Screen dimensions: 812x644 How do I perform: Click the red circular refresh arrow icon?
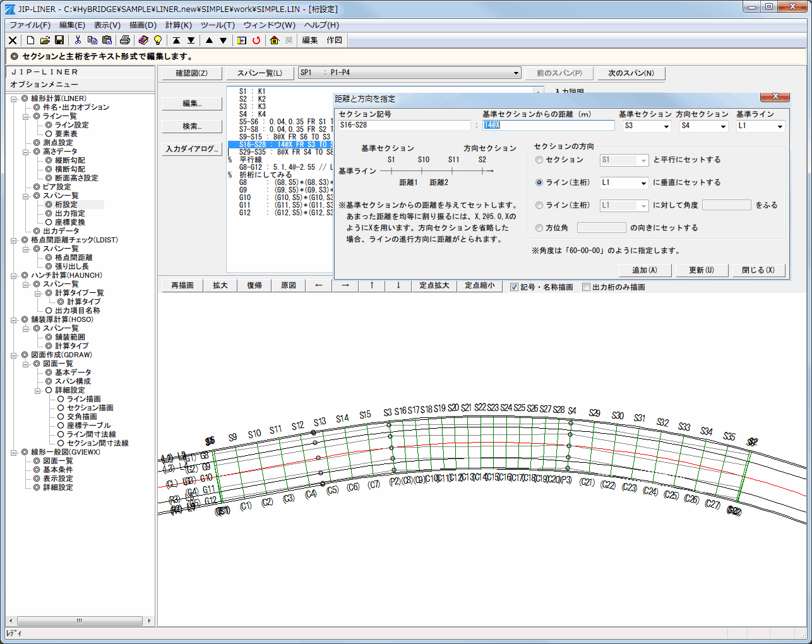click(256, 40)
